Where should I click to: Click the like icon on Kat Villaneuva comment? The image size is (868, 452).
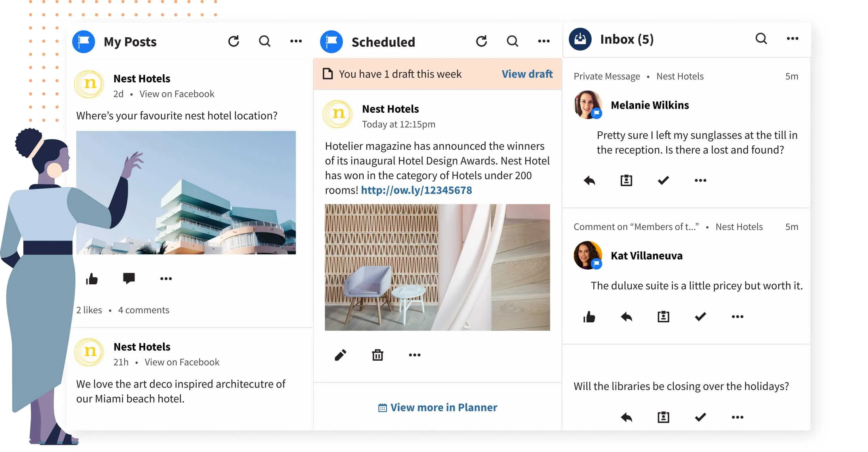pos(588,317)
